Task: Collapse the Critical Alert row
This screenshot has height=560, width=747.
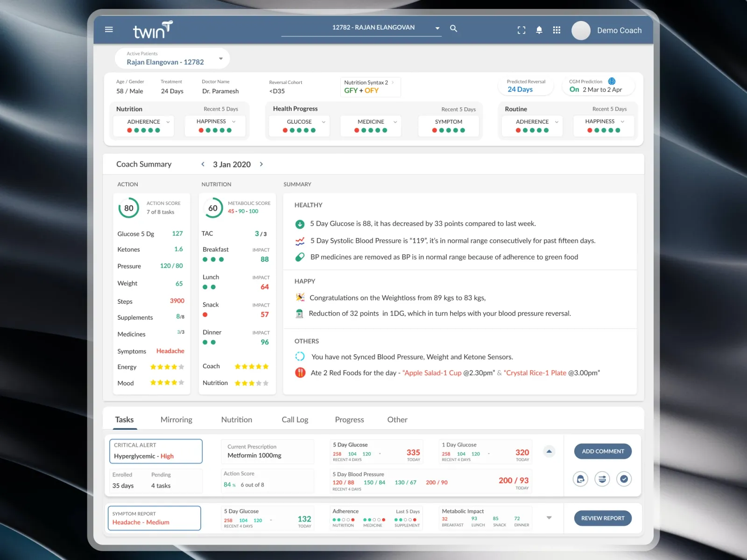Action: pyautogui.click(x=549, y=451)
